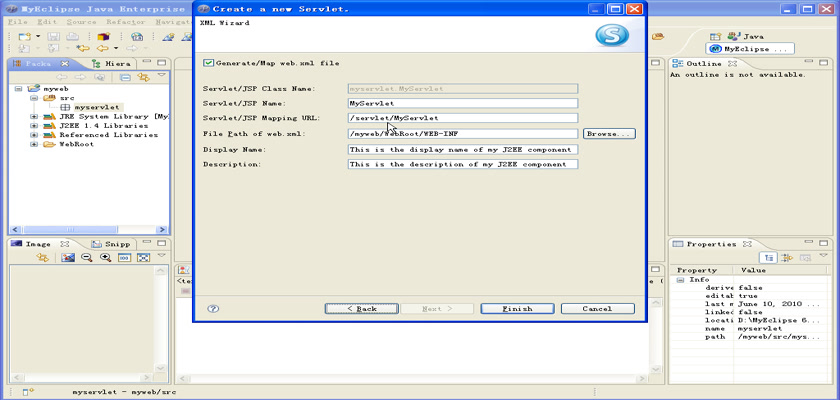Viewport: 840px width, 400px height.
Task: Close the Package Explorer tab
Action: click(x=65, y=63)
